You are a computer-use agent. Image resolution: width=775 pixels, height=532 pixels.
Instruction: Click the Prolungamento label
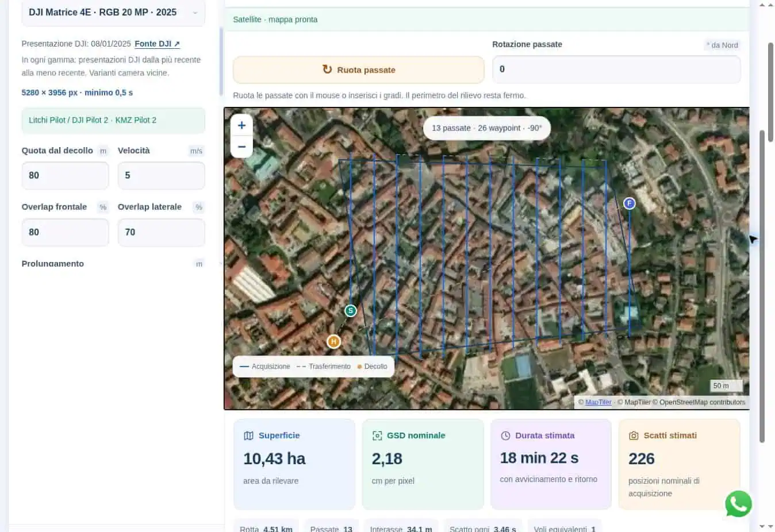click(53, 264)
